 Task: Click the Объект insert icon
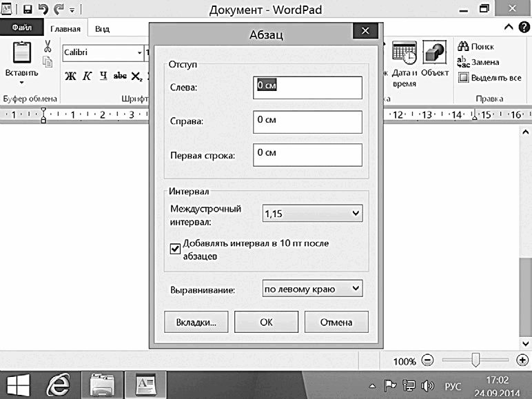(x=434, y=52)
